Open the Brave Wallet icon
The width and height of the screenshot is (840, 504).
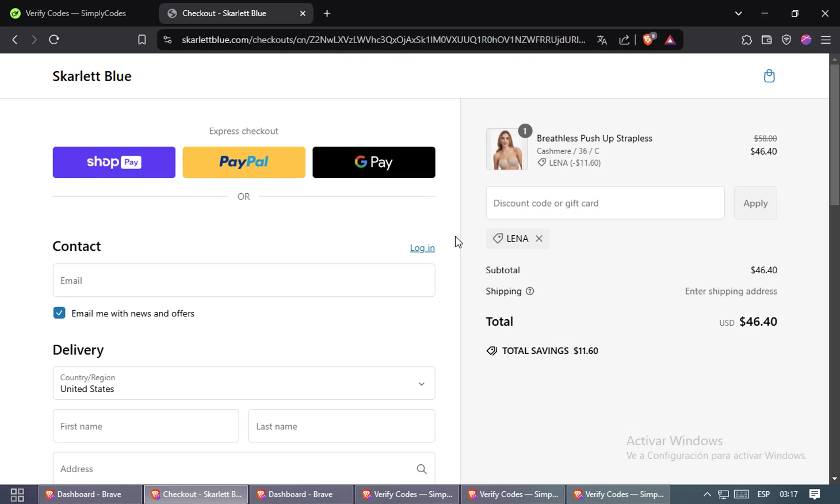coord(767,40)
